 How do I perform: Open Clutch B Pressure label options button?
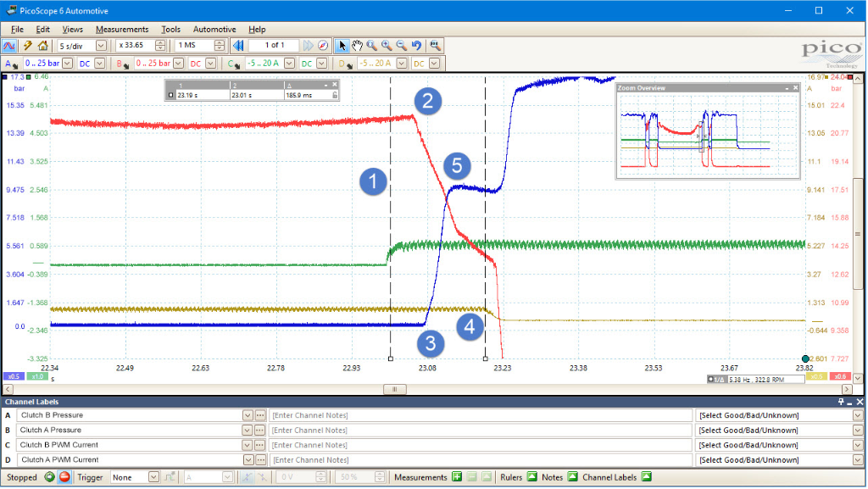coord(259,415)
